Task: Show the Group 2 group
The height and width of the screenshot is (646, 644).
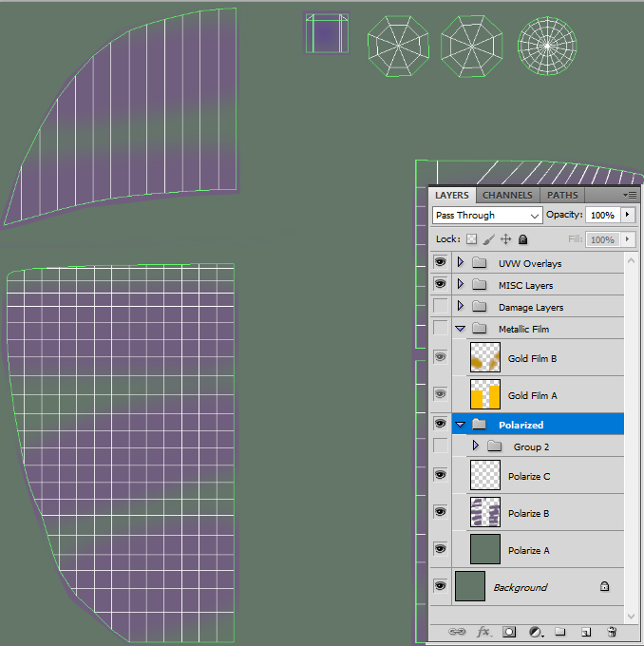Action: pyautogui.click(x=440, y=446)
